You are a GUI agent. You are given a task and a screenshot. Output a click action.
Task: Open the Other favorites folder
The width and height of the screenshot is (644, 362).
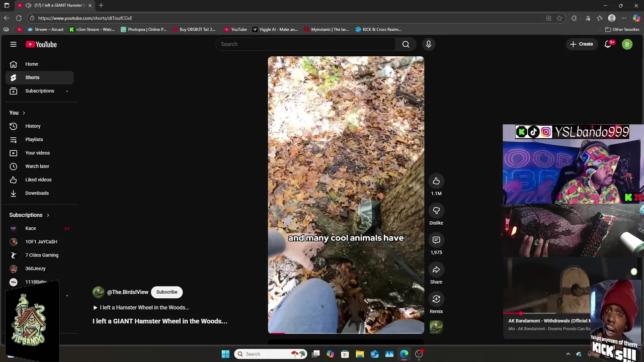(x=622, y=30)
